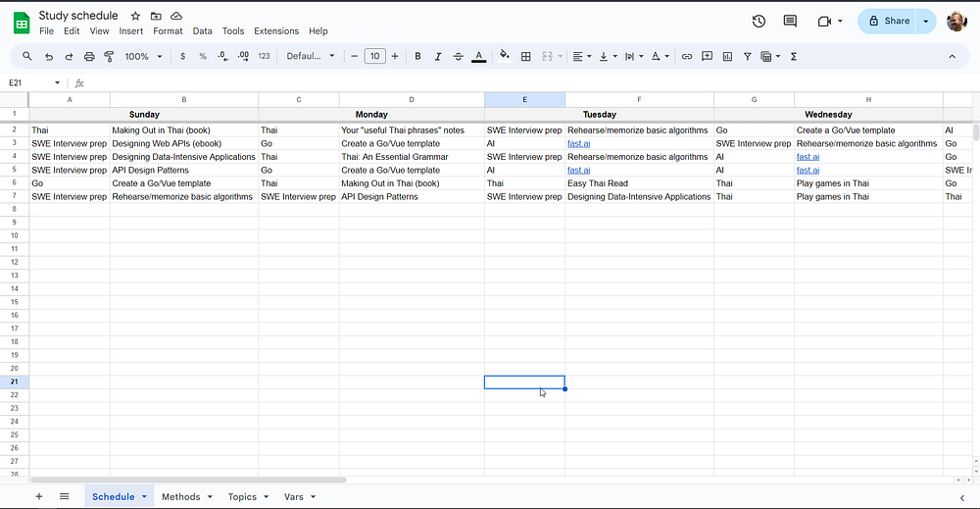980x509 pixels.
Task: Edit the font size field
Action: (374, 56)
